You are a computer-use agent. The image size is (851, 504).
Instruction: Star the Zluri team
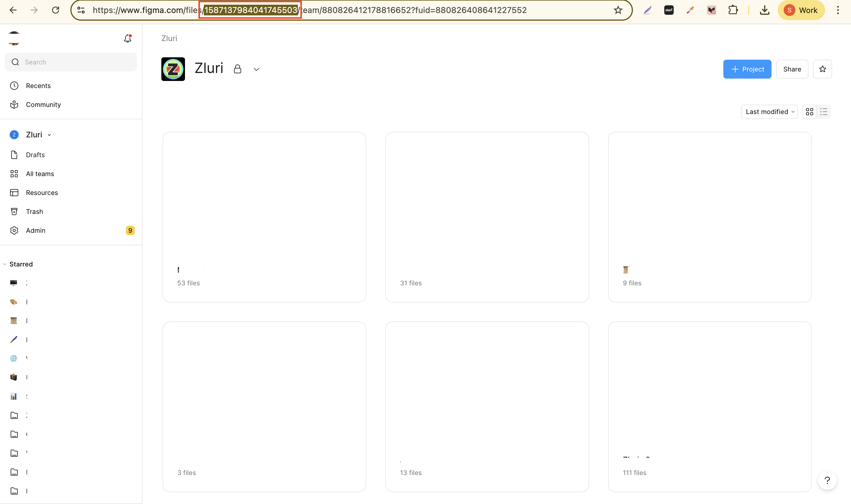[822, 69]
